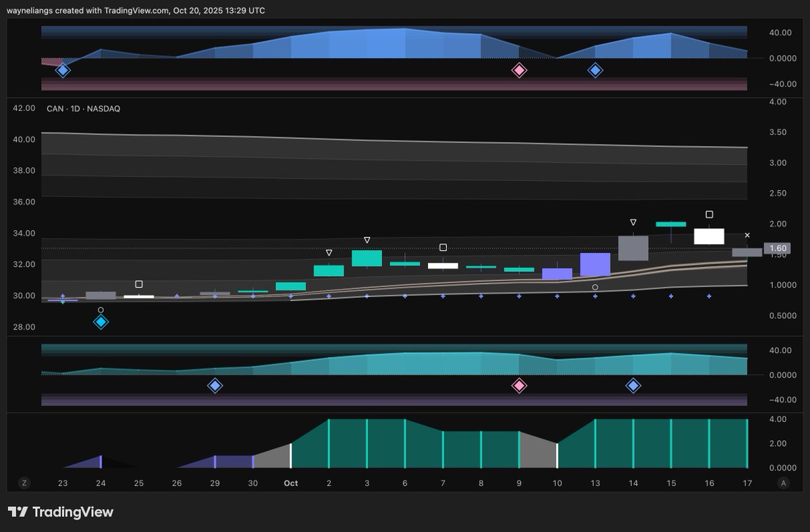
Task: Click the '28.00' left price axis label
Action: click(x=24, y=327)
